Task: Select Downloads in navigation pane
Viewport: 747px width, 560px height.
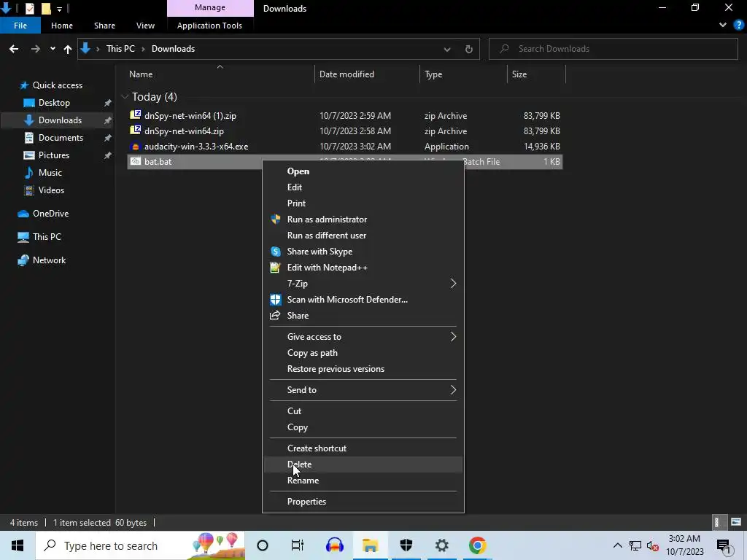Action: click(x=60, y=120)
